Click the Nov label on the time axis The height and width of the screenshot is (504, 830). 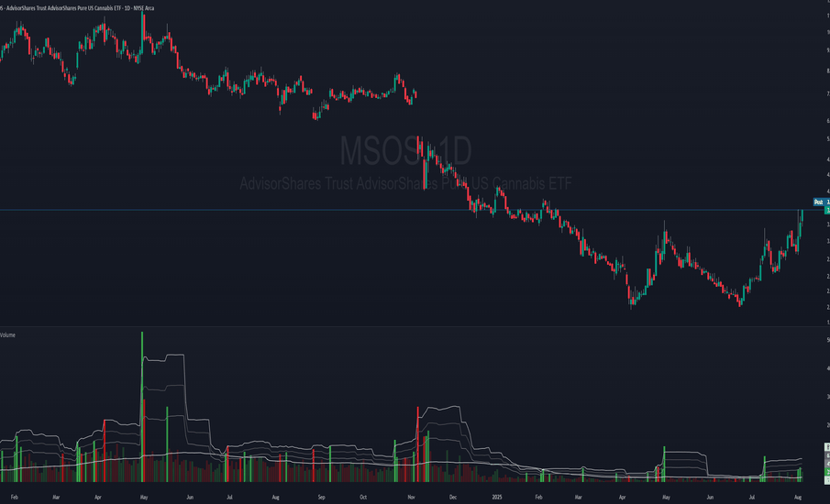click(x=408, y=498)
